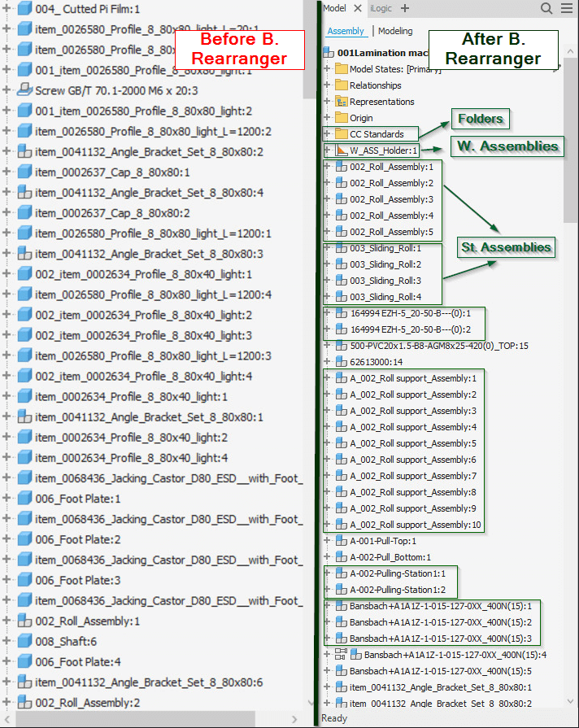Click the search magnifier icon in Model panel
Screen dimensions: 579x728
point(546,8)
